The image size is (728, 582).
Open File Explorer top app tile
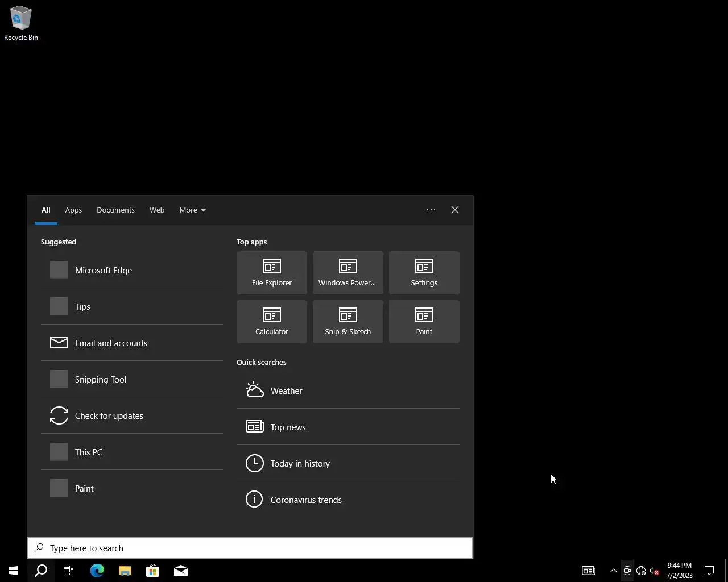[x=272, y=273]
